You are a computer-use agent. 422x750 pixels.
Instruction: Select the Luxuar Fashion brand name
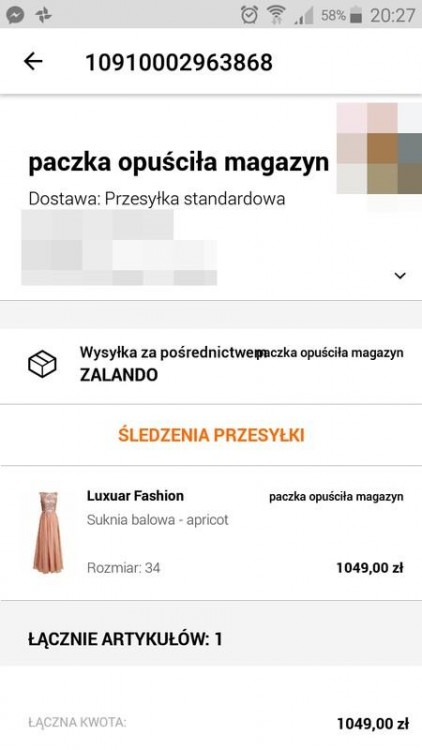[135, 496]
